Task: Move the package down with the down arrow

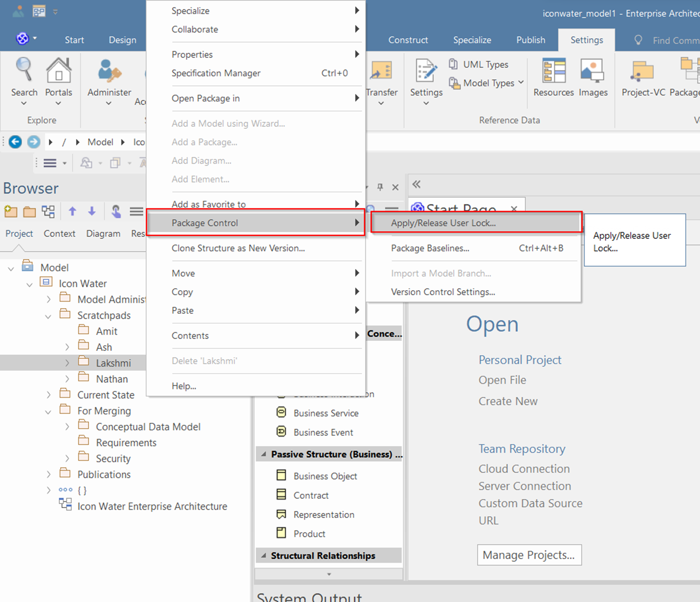Action: coord(92,211)
